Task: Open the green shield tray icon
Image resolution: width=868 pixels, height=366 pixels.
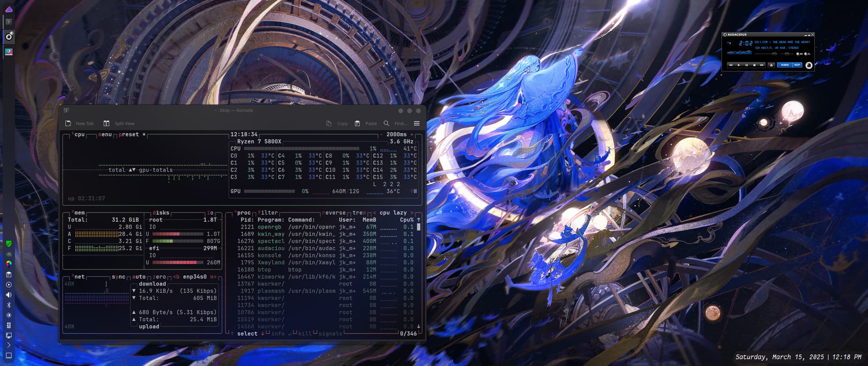Action: [9, 244]
